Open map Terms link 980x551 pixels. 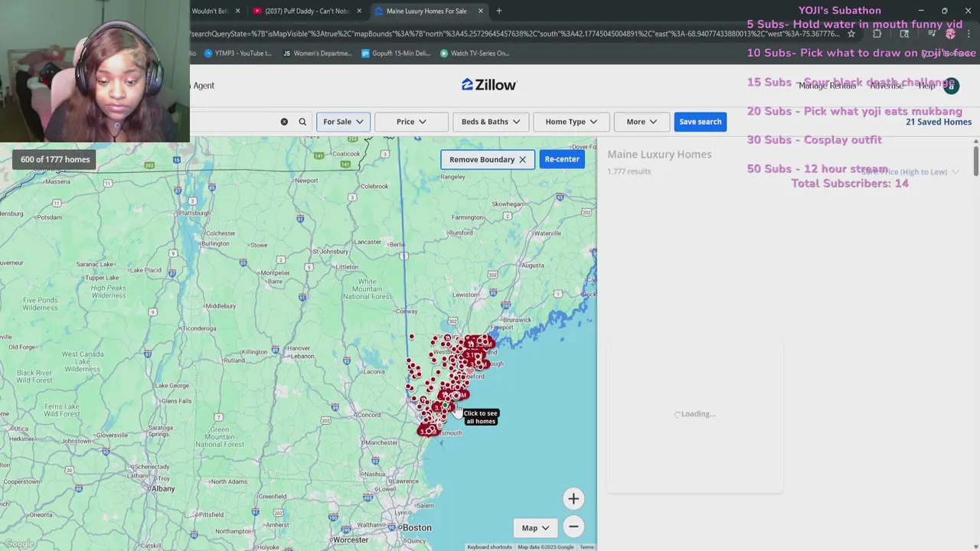(586, 547)
